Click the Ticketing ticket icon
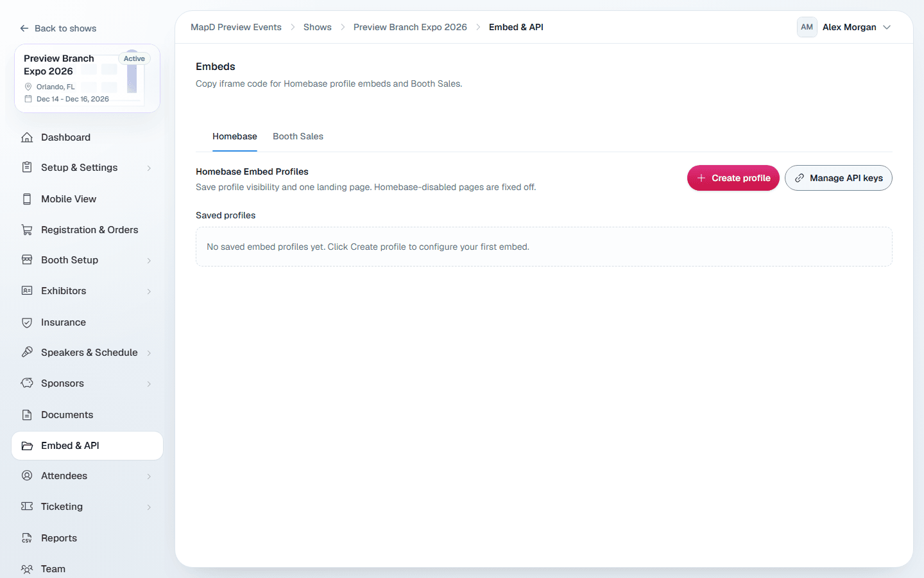Viewport: 924px width, 578px height. click(x=27, y=507)
